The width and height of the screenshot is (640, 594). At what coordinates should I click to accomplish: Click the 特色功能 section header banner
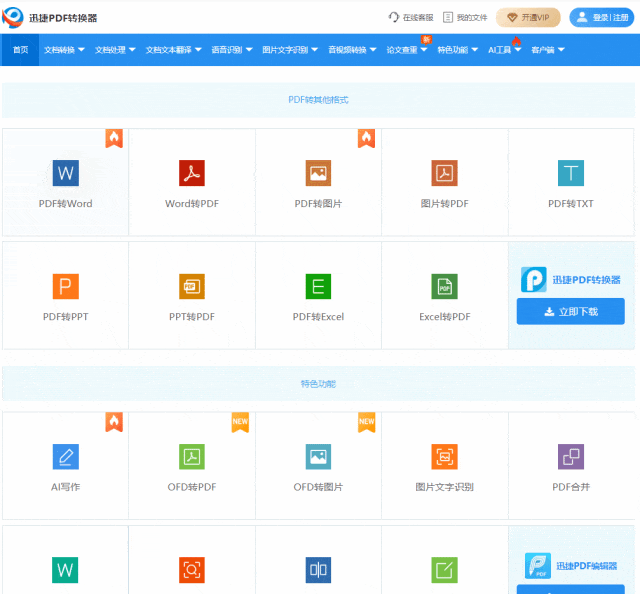point(318,384)
